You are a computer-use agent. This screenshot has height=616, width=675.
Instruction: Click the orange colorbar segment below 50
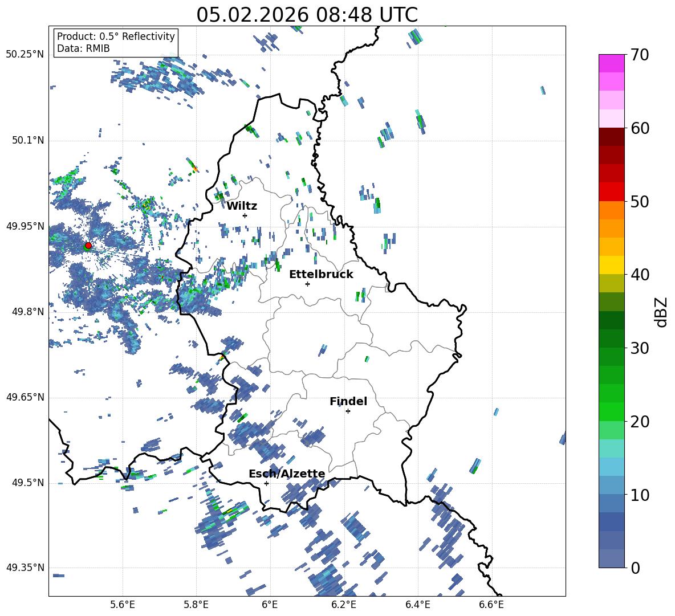(611, 210)
